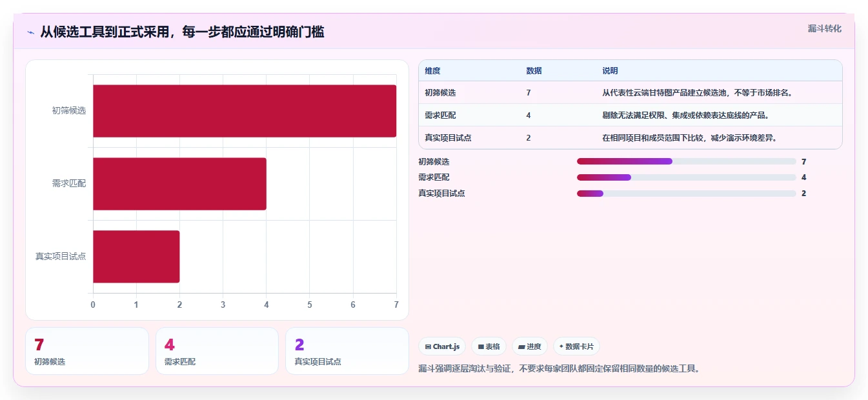Click the 真实项目试点 progress bar
The width and height of the screenshot is (868, 400).
[687, 193]
